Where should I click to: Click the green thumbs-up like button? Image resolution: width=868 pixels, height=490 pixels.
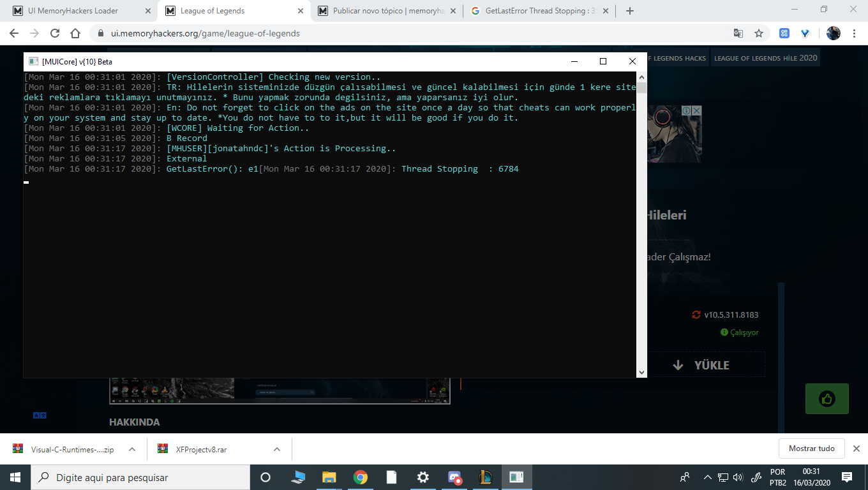[x=827, y=399]
